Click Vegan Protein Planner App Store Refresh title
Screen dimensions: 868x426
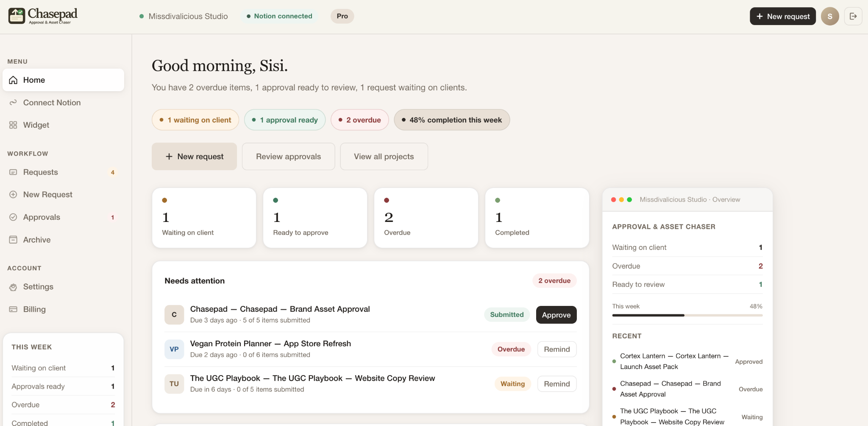click(x=270, y=343)
